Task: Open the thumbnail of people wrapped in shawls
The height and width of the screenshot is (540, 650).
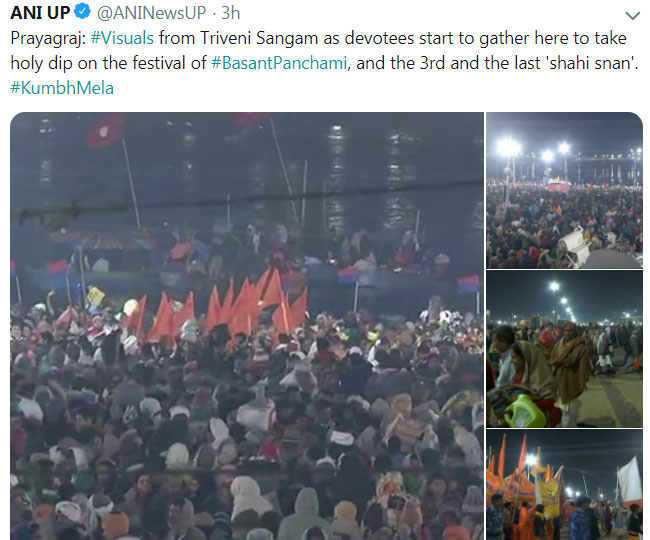Action: 565,349
